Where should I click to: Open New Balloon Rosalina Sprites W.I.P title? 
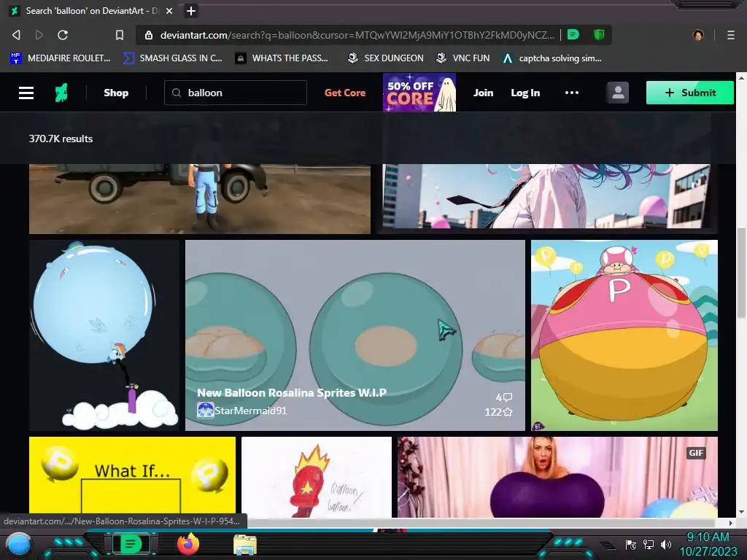click(292, 393)
